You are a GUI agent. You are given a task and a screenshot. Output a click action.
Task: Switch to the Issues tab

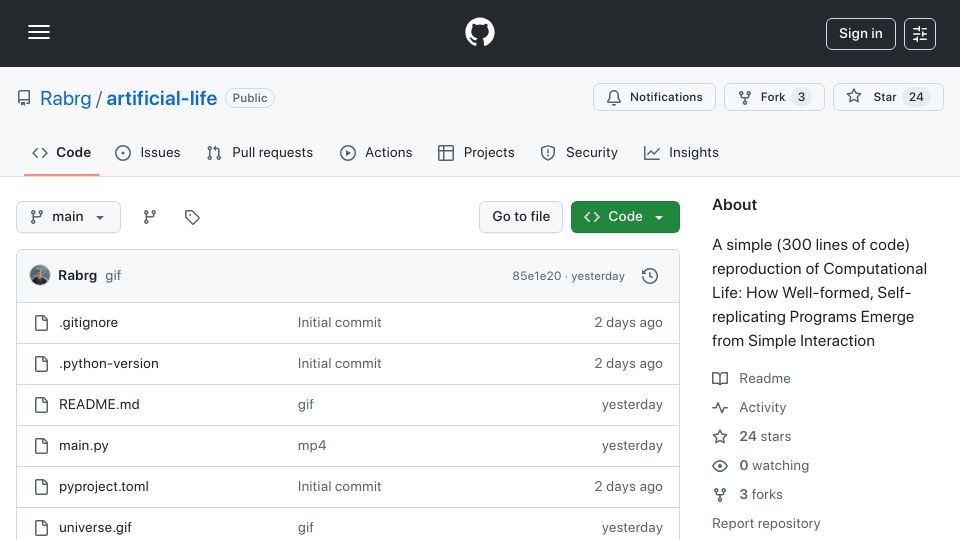point(148,152)
